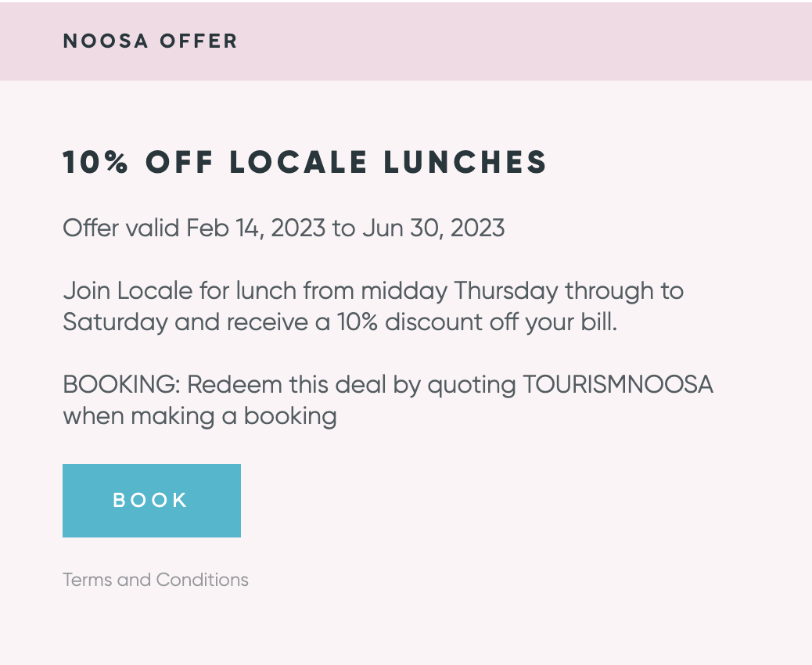812x665 pixels.
Task: Click the word LUNCHES in the heading
Action: tap(465, 162)
